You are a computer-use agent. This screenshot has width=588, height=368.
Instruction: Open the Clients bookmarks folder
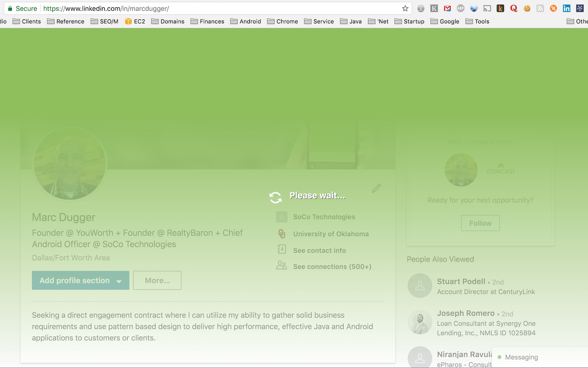point(27,21)
